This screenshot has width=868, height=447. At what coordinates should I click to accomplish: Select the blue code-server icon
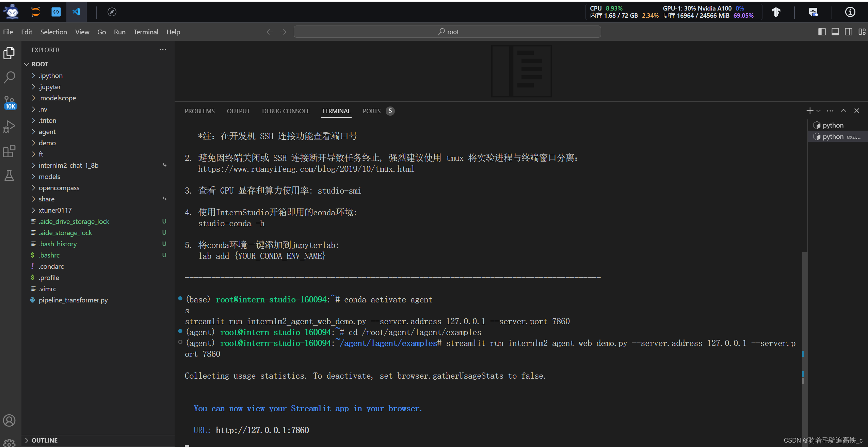point(56,12)
